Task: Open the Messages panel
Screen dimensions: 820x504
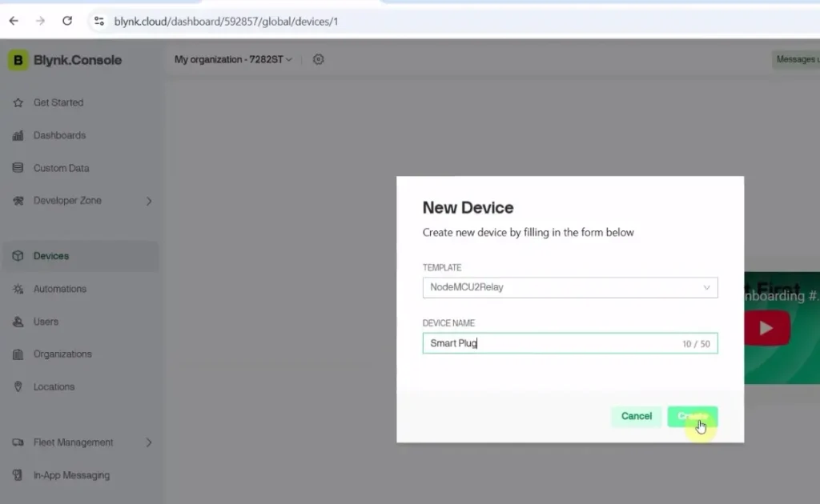Action: 796,59
